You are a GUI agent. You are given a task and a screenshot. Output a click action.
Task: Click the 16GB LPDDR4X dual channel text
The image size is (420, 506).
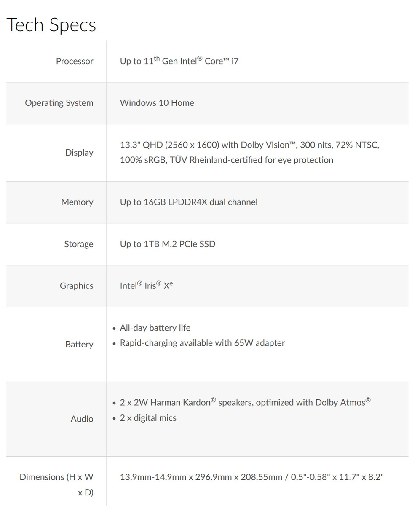pos(188,202)
